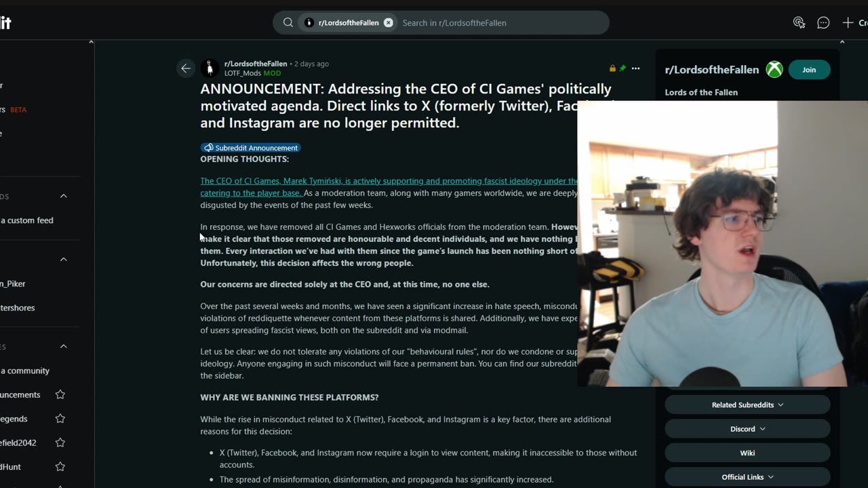Click the ANNOUNCEMENT post title
Image resolution: width=868 pixels, height=488 pixels.
(x=407, y=106)
